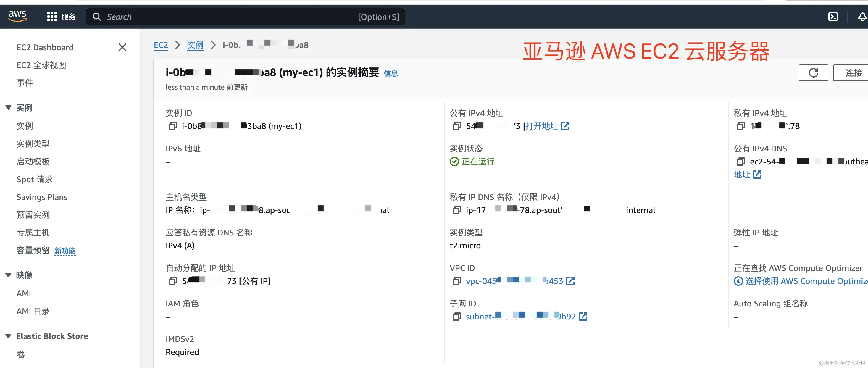This screenshot has width=868, height=368.
Task: Select the IPv4 (A) DNS answer value
Action: pos(180,246)
